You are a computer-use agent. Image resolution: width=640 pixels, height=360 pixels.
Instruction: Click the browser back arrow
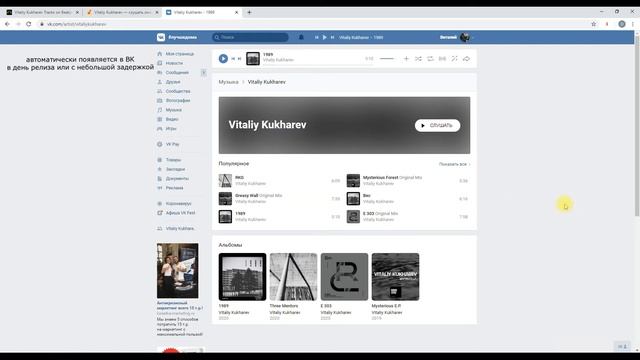[x=7, y=24]
